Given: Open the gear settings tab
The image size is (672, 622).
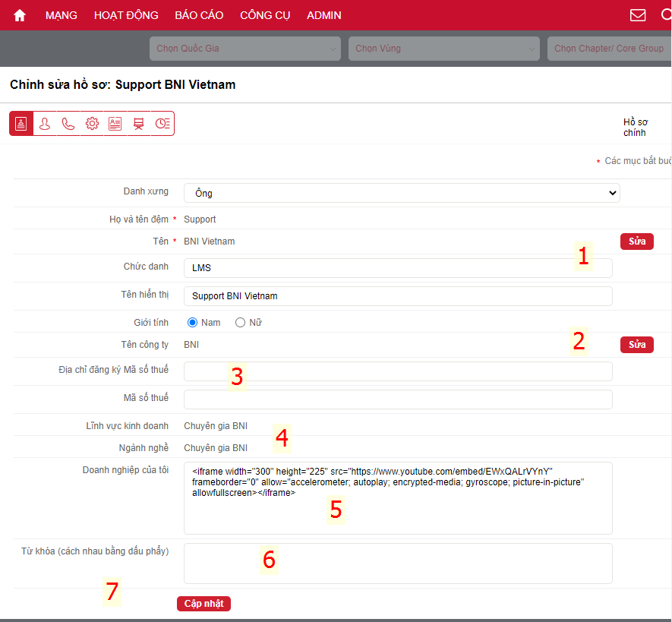Looking at the screenshot, I should 92,124.
